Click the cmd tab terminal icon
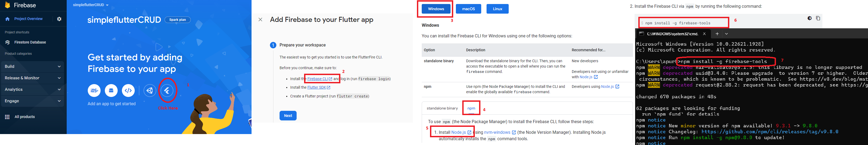This screenshot has width=868, height=145. pyautogui.click(x=641, y=34)
